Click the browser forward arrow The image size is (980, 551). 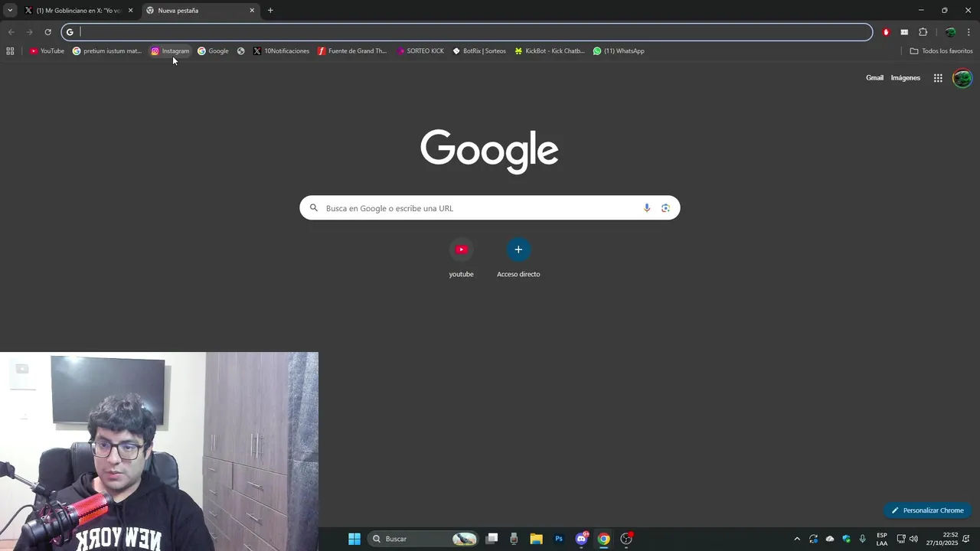coord(29,32)
